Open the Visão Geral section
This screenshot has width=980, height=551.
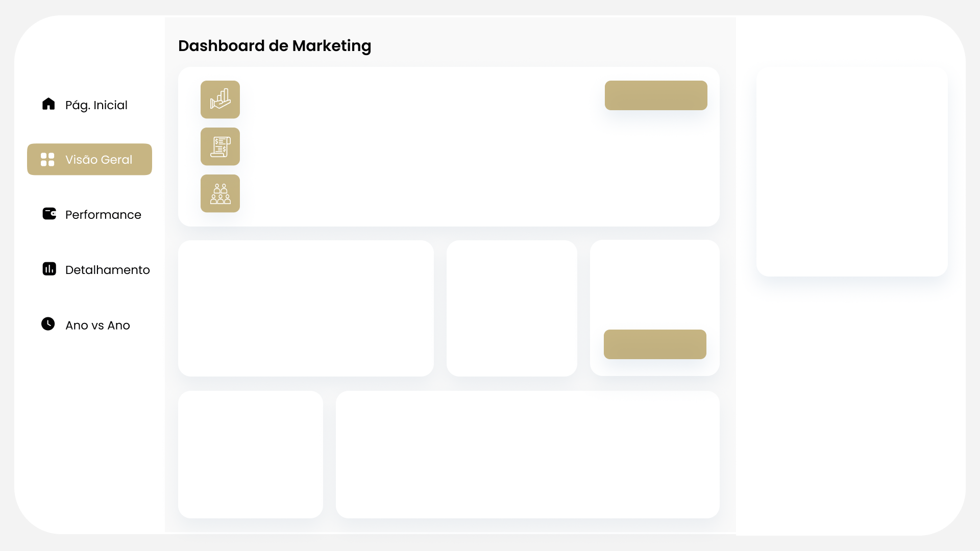click(99, 159)
